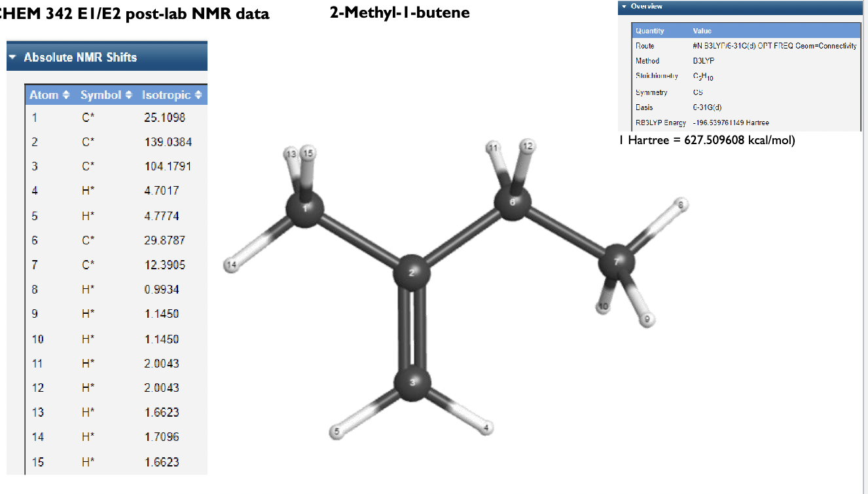This screenshot has width=868, height=494.
Task: Click isotropic value 1.7096
Action: [162, 436]
